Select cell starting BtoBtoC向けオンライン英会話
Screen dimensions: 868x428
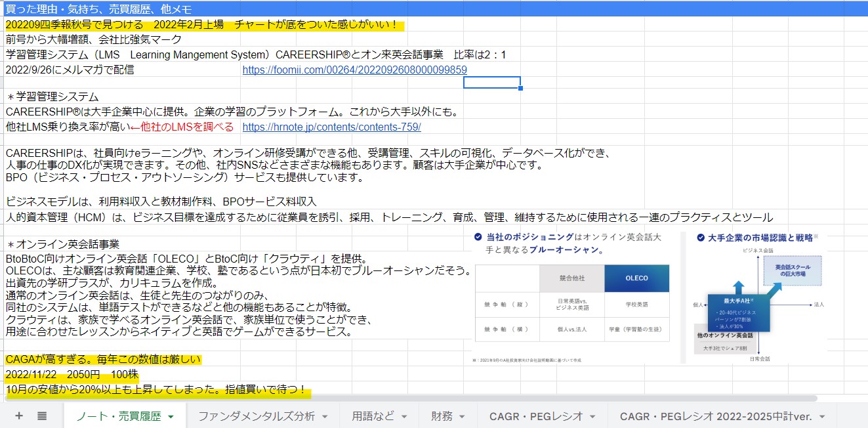[x=237, y=295]
